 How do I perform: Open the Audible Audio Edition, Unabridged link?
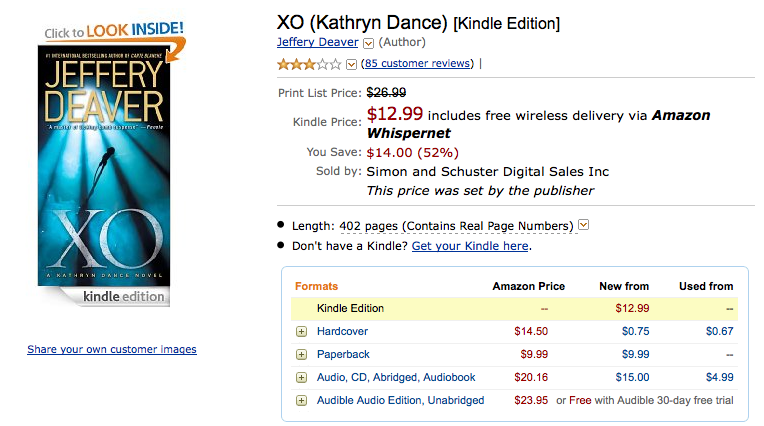pos(401,401)
